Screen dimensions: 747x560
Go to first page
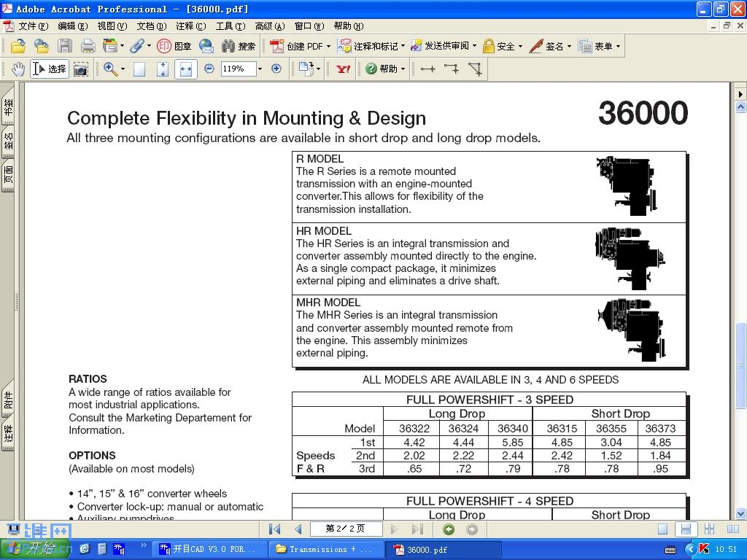coord(274,529)
